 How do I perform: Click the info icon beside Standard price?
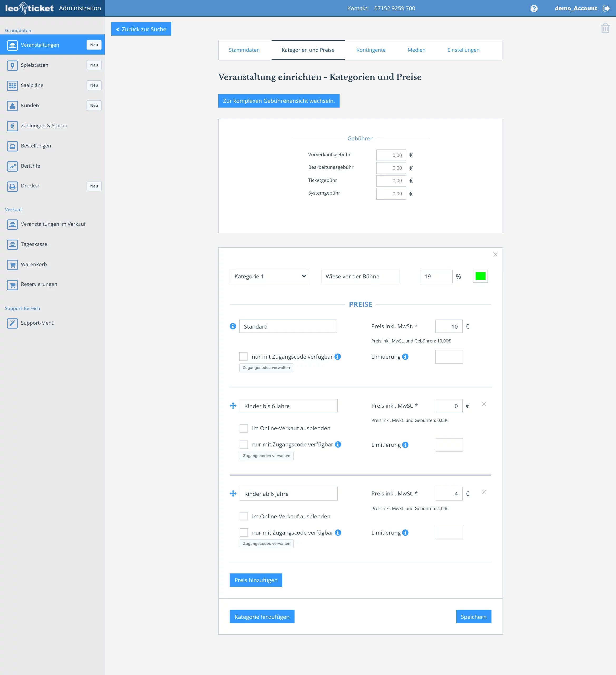pos(233,326)
